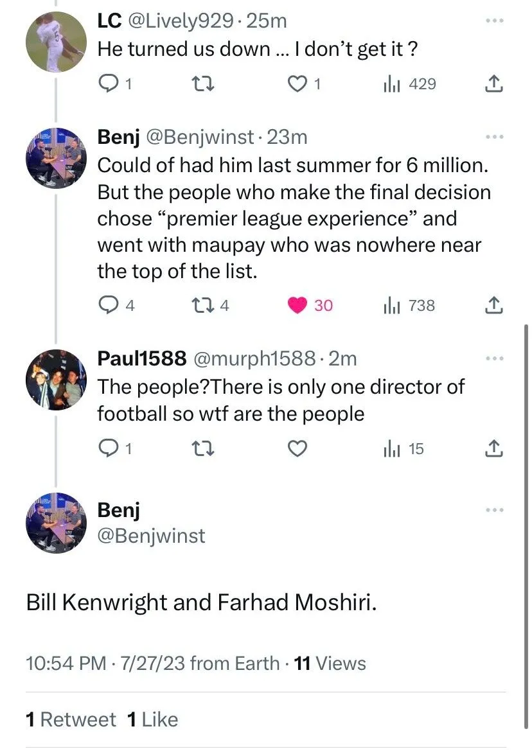Like LC's 'He turned us down' tweet
This screenshot has height=756, width=532.
click(x=298, y=84)
